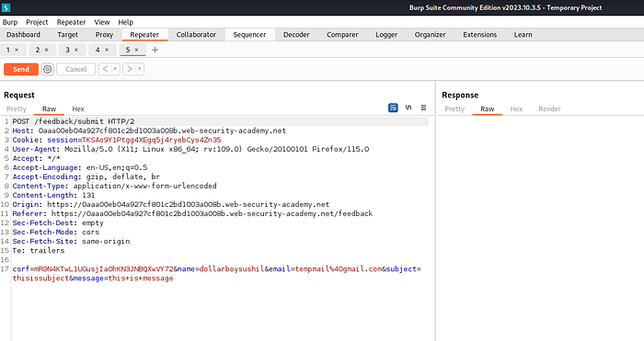Click the Content-Length: 131 line

pos(53,195)
